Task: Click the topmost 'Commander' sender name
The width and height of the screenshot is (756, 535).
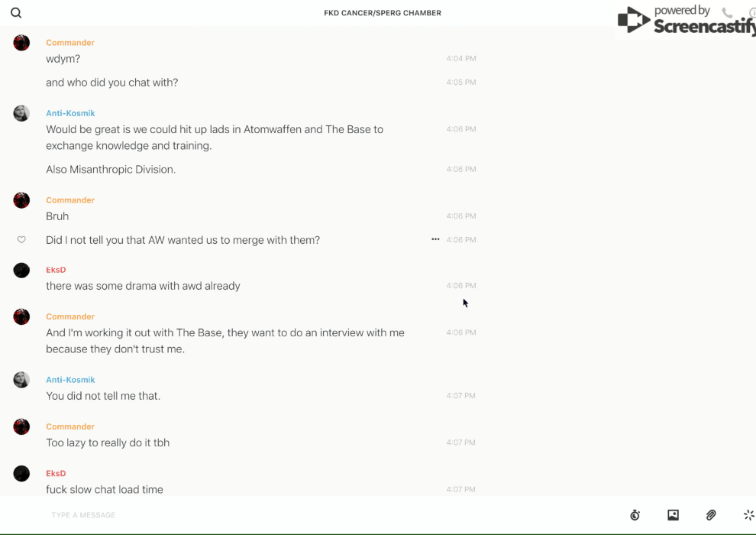Action: pyautogui.click(x=70, y=43)
